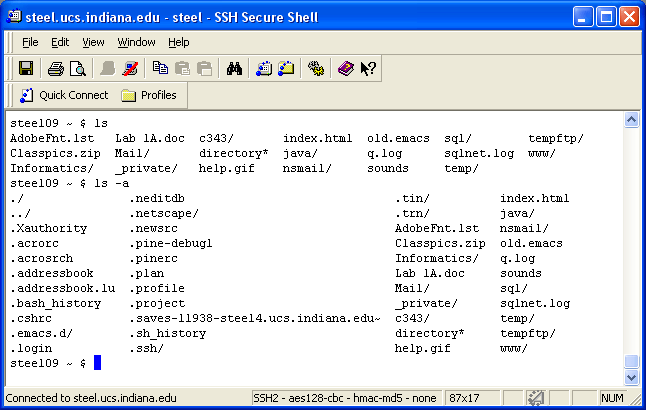Click '.pine-debug1' in the listing
The image size is (646, 410).
click(171, 243)
